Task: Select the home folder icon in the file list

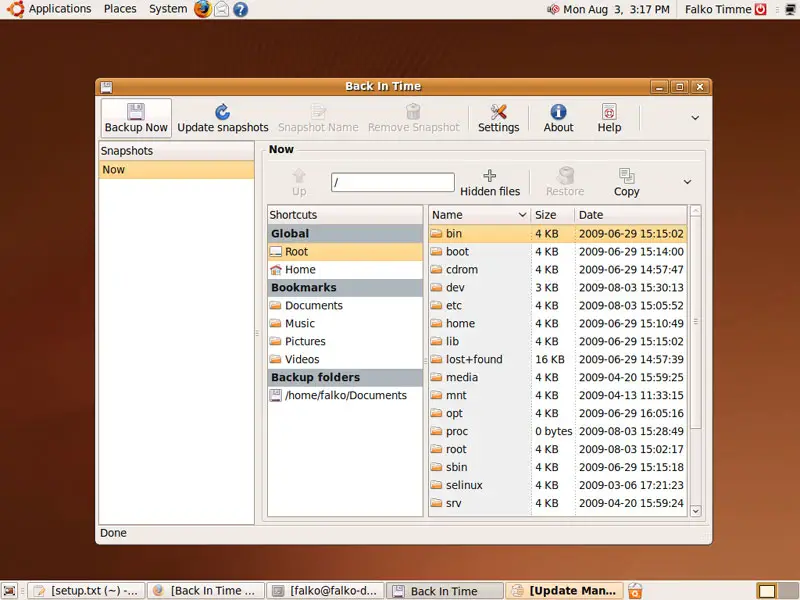Action: [436, 323]
